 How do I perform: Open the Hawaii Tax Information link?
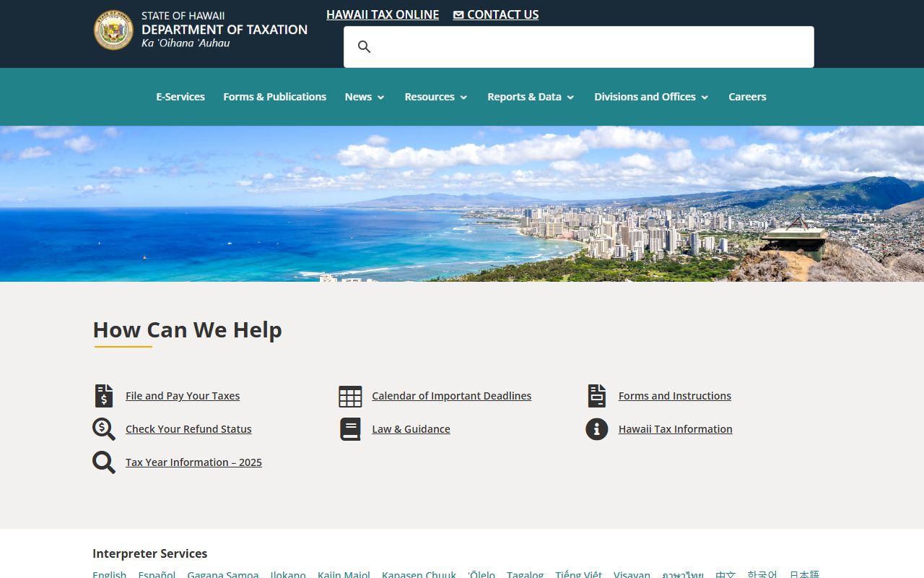coord(676,429)
